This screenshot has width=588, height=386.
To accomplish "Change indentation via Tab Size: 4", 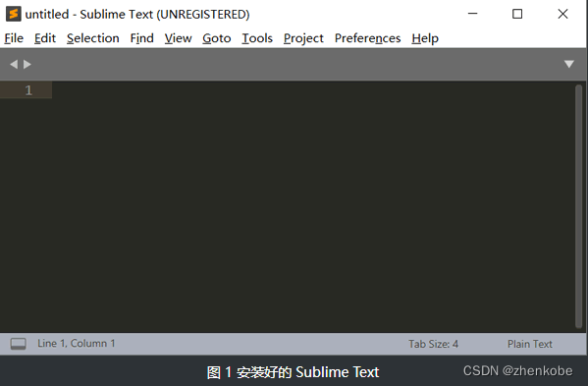I will point(434,344).
